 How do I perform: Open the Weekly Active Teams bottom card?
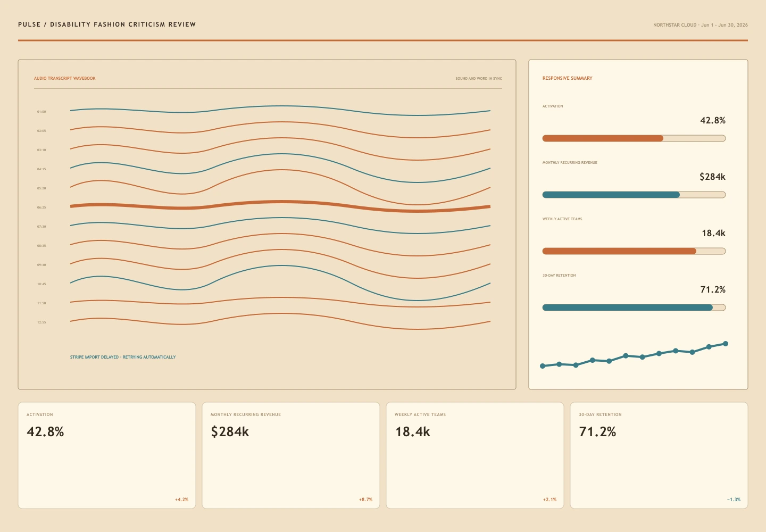click(475, 455)
